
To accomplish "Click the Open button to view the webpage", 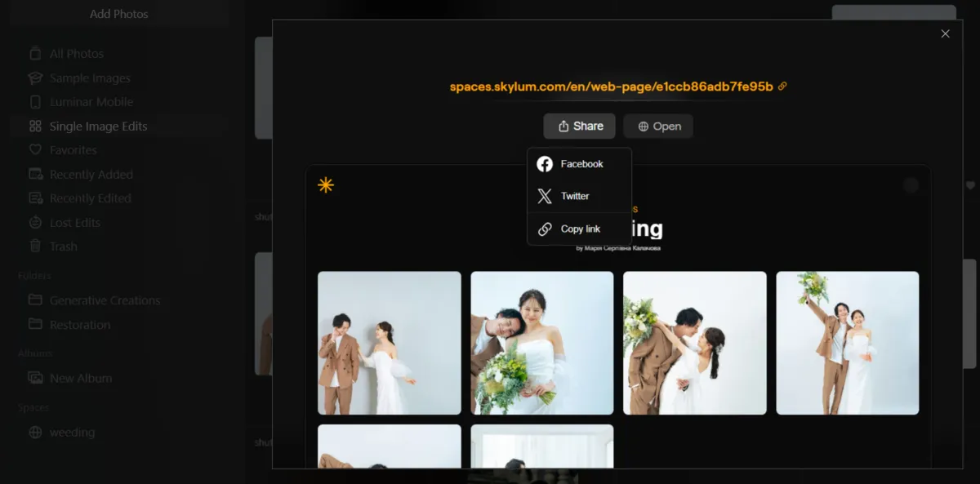I will [658, 126].
